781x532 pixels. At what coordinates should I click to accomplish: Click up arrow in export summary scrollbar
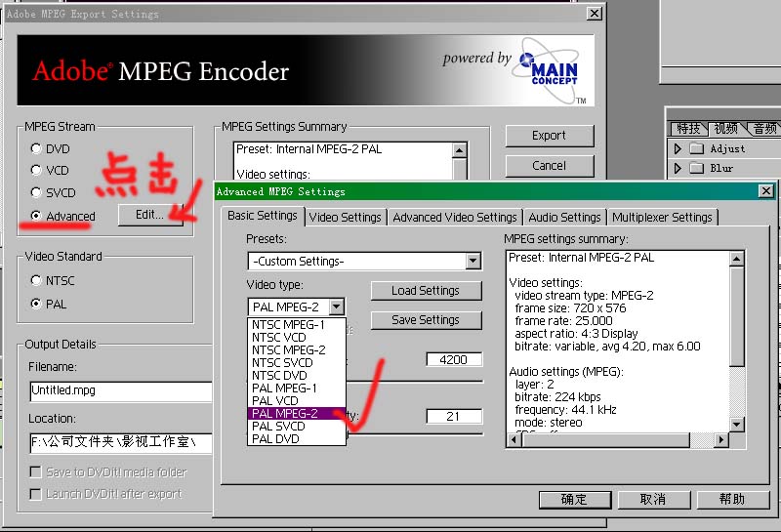[x=459, y=150]
